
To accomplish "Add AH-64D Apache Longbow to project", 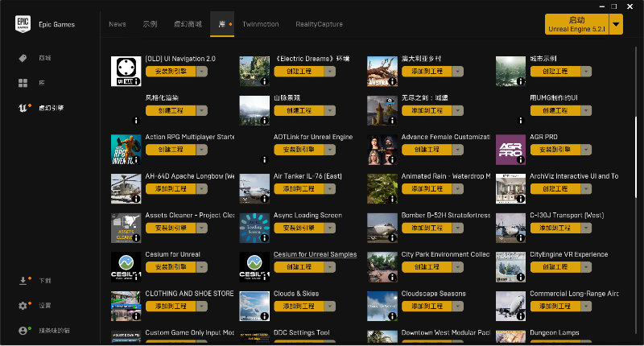I will pos(171,189).
